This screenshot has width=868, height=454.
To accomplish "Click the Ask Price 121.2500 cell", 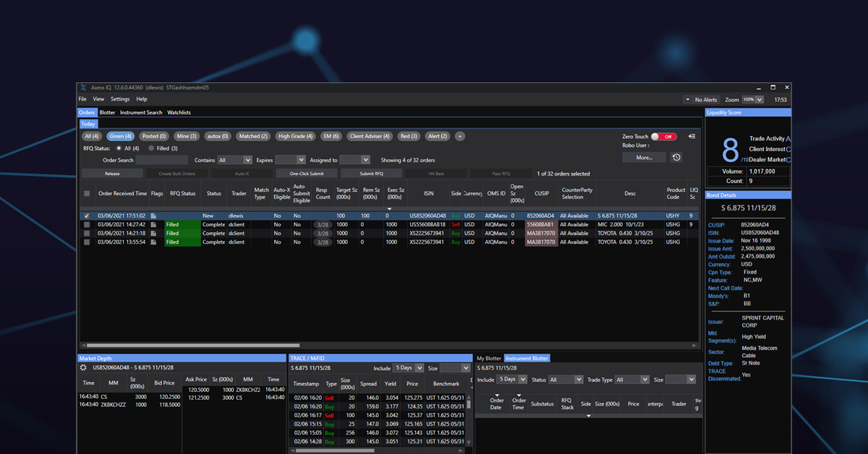I will click(x=198, y=398).
